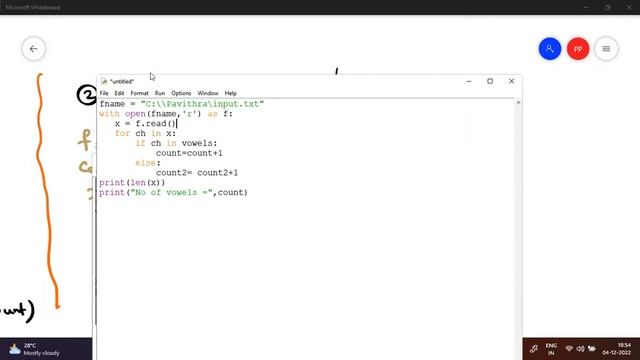
Task: Maximize the IDLE untitled window
Action: pos(490,81)
